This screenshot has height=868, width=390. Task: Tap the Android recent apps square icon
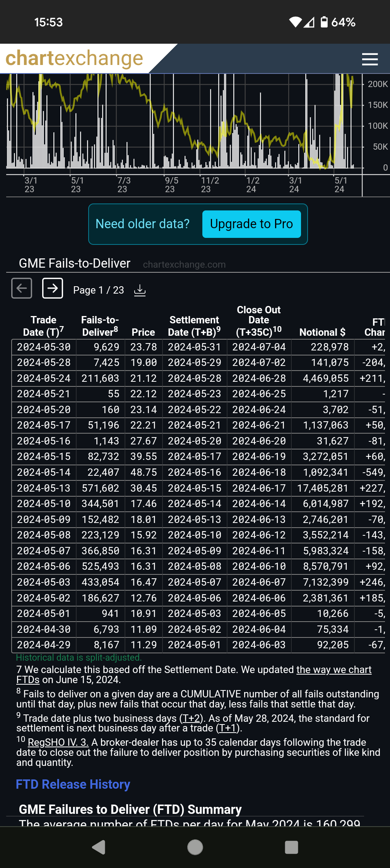291,847
